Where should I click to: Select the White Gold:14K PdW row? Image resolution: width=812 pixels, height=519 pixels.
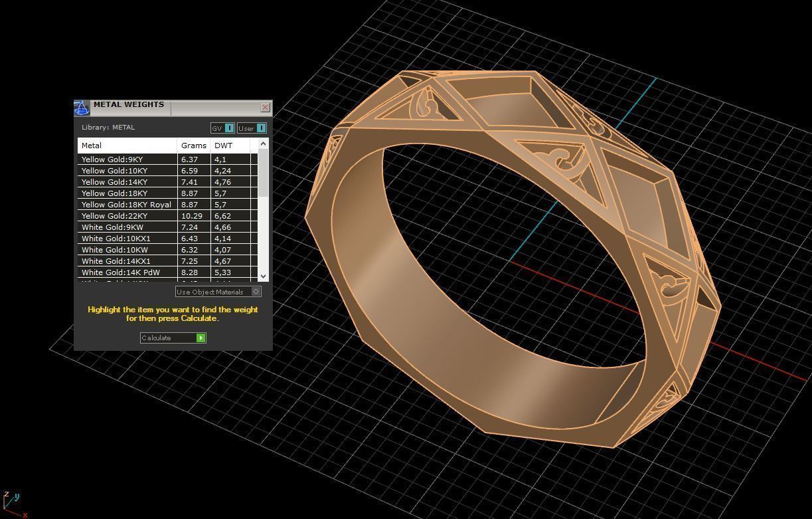tap(167, 272)
